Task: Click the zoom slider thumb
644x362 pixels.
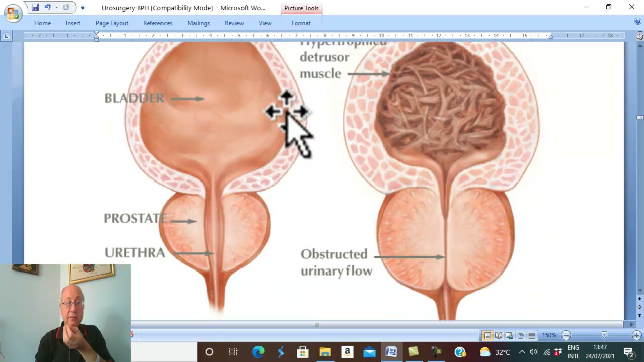Action: [604, 335]
